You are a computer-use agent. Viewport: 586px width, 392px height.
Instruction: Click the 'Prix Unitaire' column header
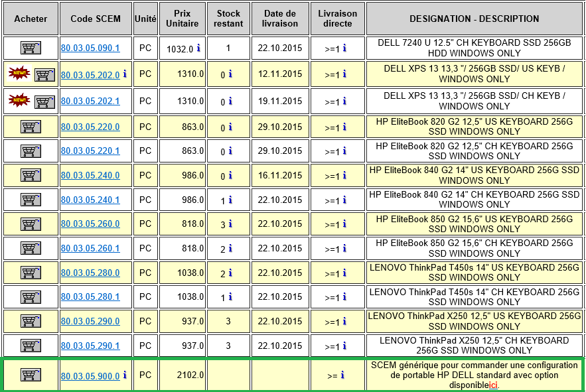point(183,19)
